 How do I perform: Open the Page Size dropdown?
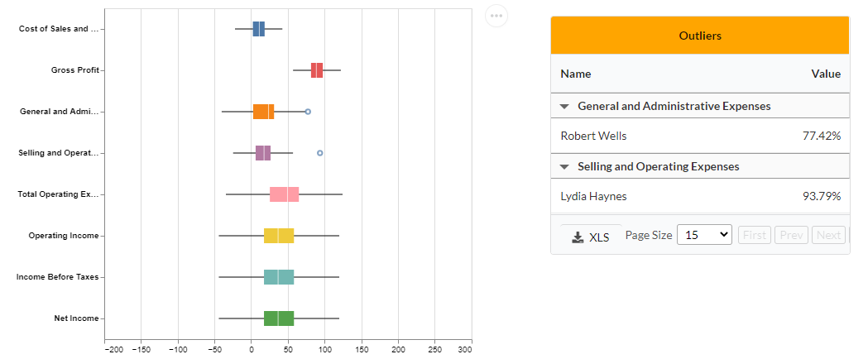pyautogui.click(x=704, y=235)
